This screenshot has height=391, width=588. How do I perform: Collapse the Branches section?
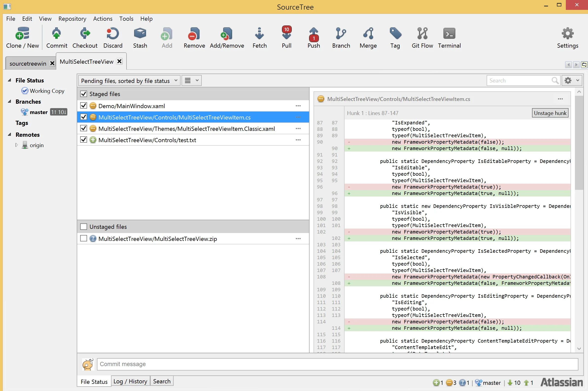(9, 101)
